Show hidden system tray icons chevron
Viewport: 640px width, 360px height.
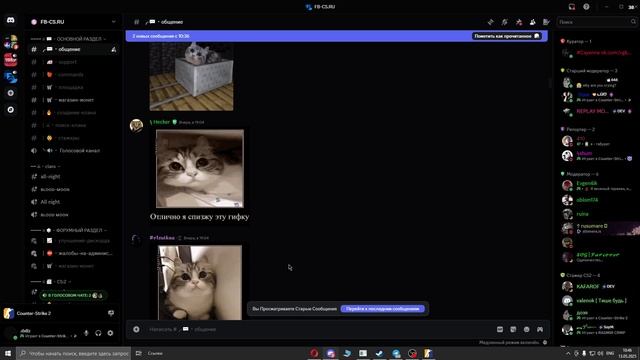coord(568,353)
